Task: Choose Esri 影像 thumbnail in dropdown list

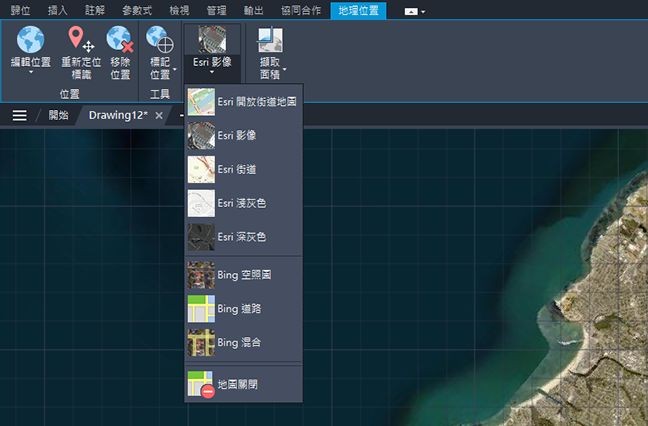Action: click(x=201, y=136)
